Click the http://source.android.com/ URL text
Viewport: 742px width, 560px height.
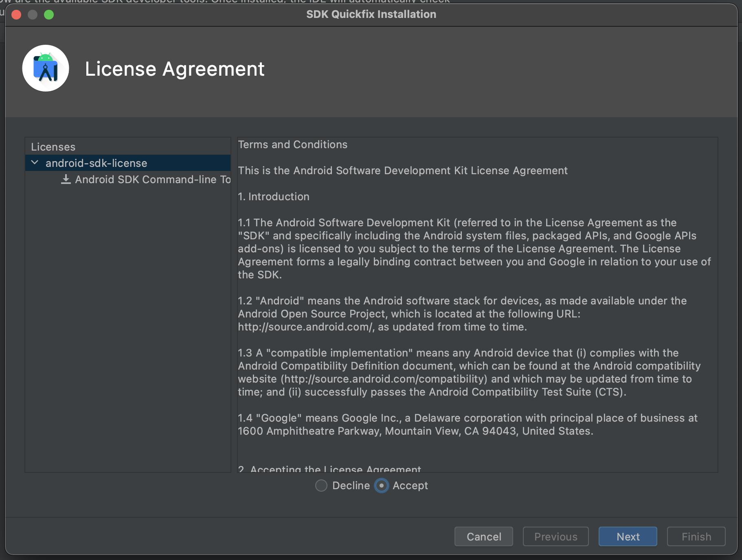click(x=305, y=327)
